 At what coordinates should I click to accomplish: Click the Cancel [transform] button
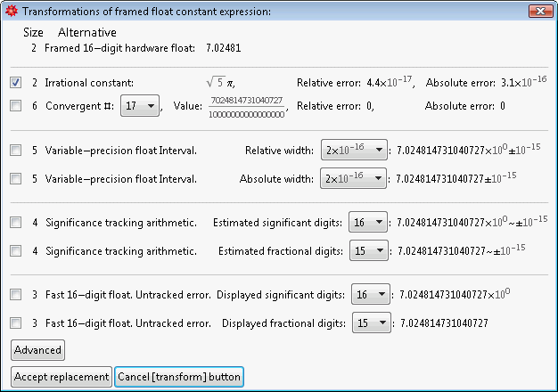[x=178, y=377]
